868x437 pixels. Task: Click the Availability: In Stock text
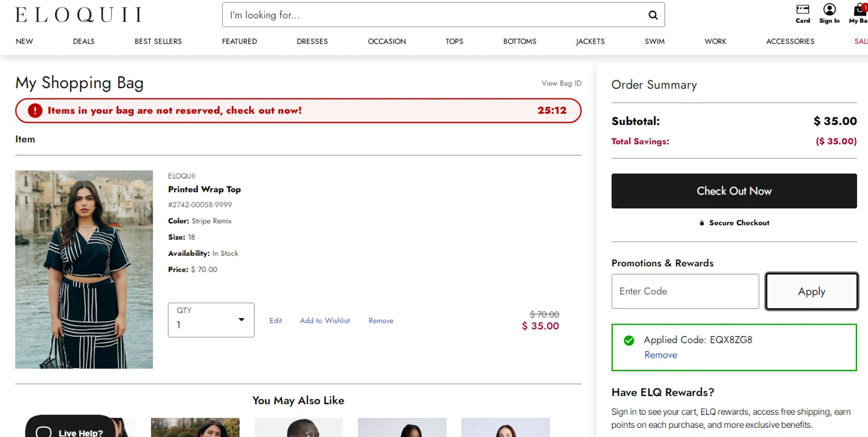[203, 254]
